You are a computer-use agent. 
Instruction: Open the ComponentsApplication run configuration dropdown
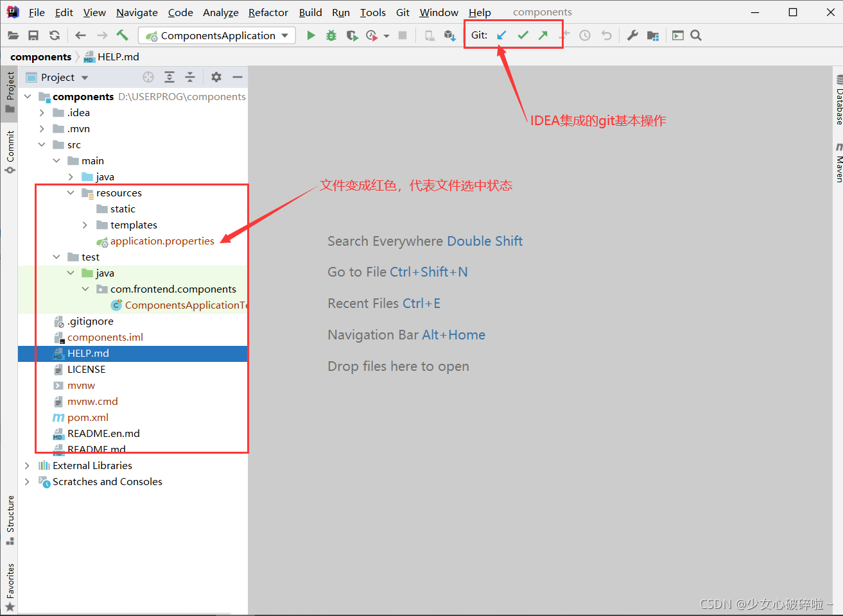point(218,35)
